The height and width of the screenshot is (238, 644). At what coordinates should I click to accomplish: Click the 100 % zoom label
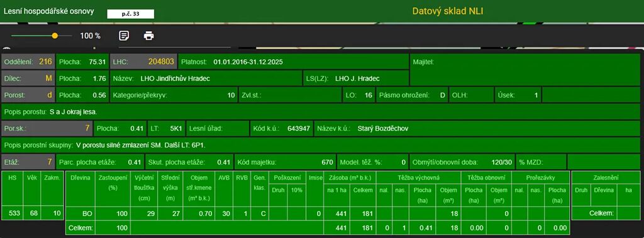(90, 36)
